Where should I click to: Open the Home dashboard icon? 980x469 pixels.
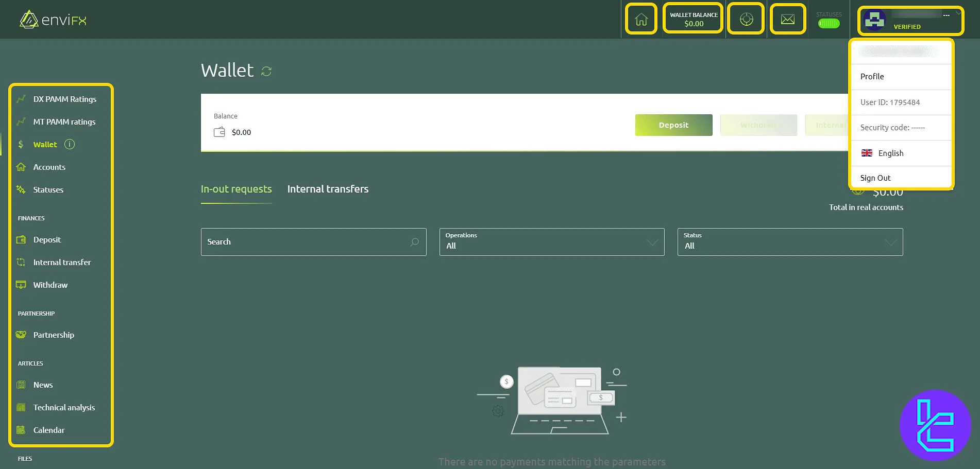coord(640,19)
